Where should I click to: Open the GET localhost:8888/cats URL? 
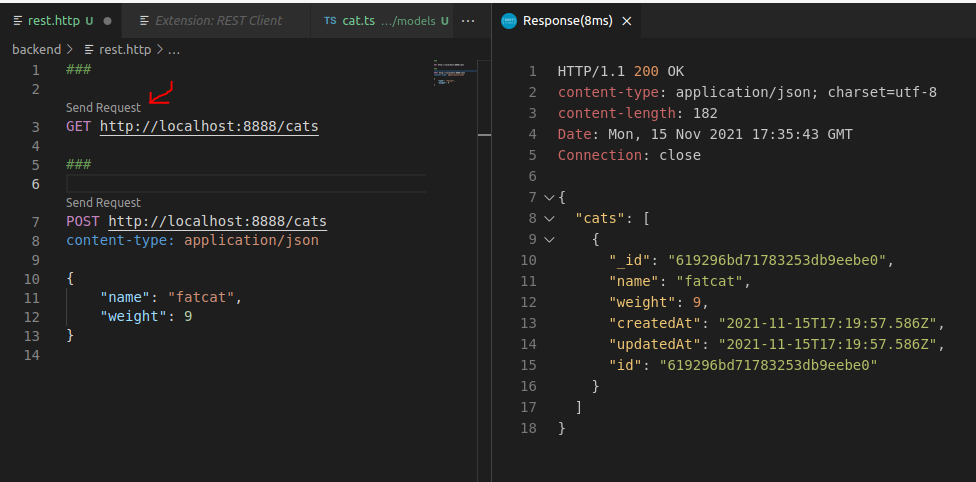[209, 127]
